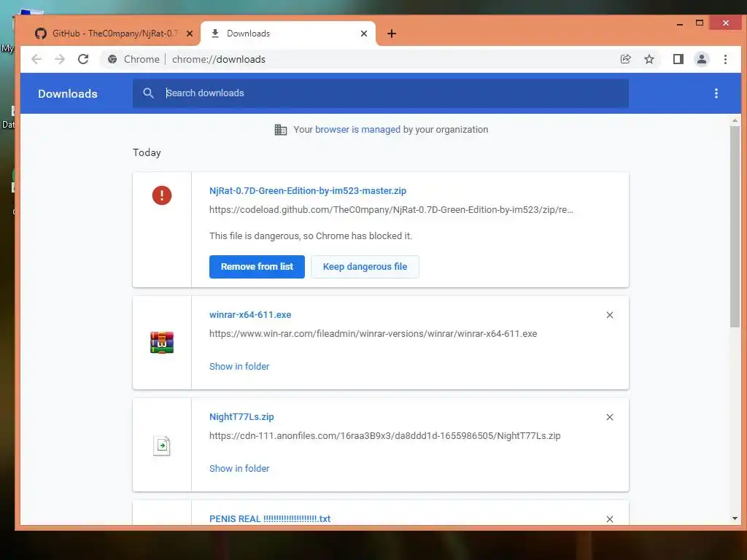Click the Downloads page title in blue header
The width and height of the screenshot is (747, 560).
[x=68, y=94]
